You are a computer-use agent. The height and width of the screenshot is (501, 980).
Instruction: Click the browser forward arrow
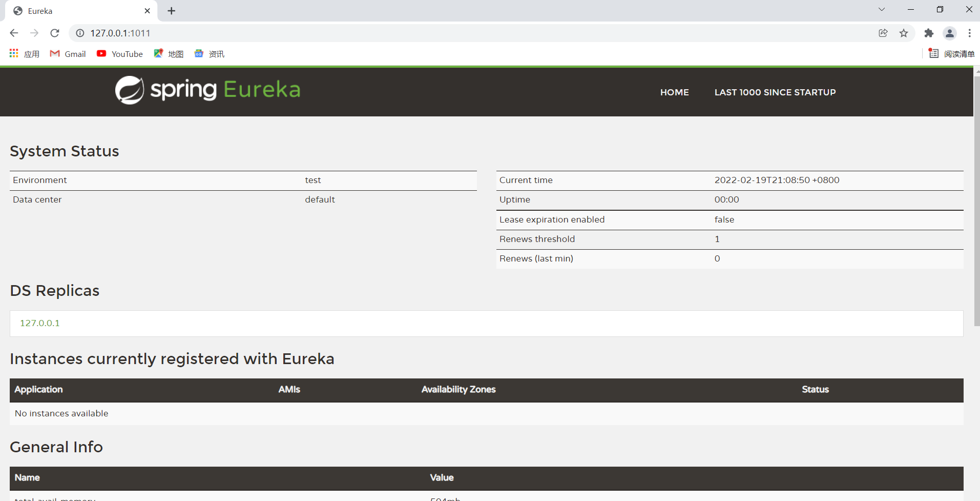[34, 33]
